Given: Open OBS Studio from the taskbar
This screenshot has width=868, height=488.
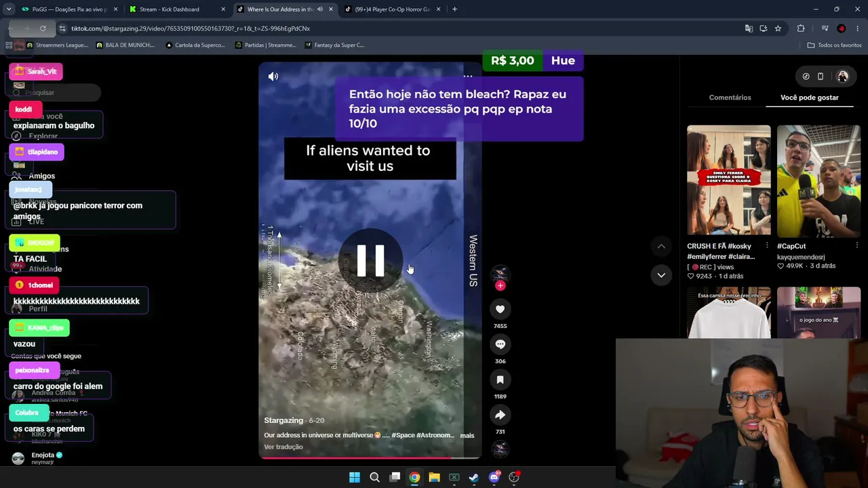Looking at the screenshot, I should 514,477.
